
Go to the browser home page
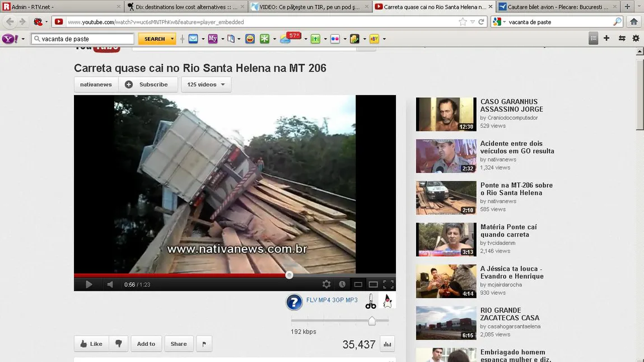pos(634,22)
